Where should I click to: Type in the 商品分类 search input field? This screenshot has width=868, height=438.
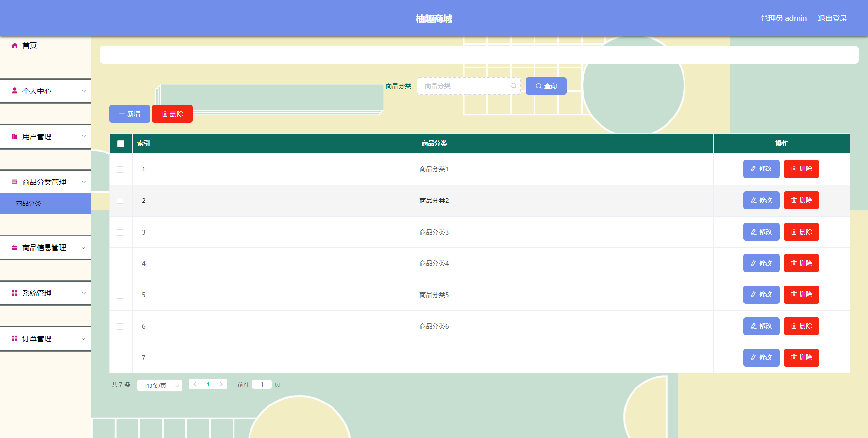pos(464,85)
